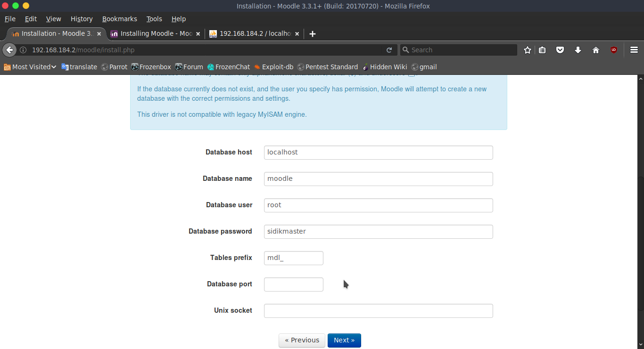Minimize the window with the green button
The height and width of the screenshot is (349, 644).
16,6
